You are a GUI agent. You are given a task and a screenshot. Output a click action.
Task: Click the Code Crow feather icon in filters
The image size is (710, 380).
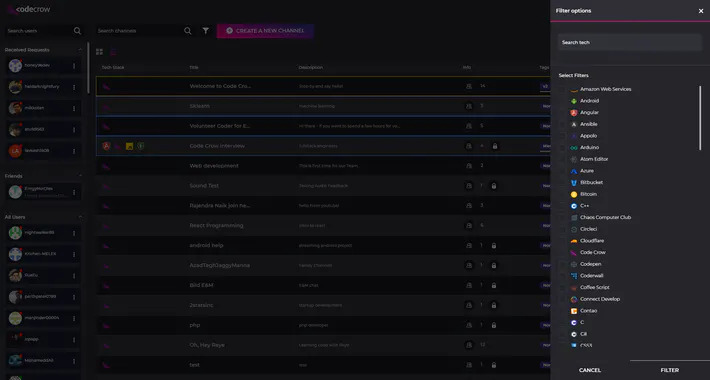pyautogui.click(x=574, y=253)
